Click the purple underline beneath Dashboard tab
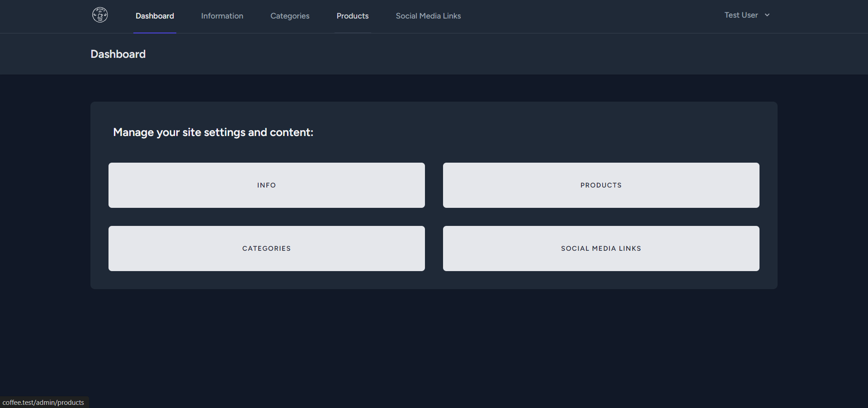Image resolution: width=868 pixels, height=408 pixels. click(x=155, y=33)
